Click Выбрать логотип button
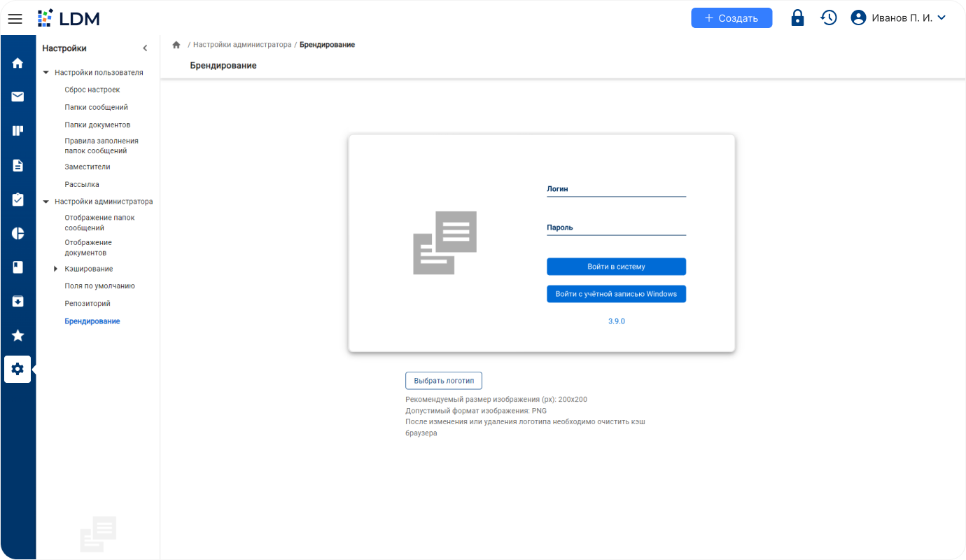 click(x=444, y=381)
